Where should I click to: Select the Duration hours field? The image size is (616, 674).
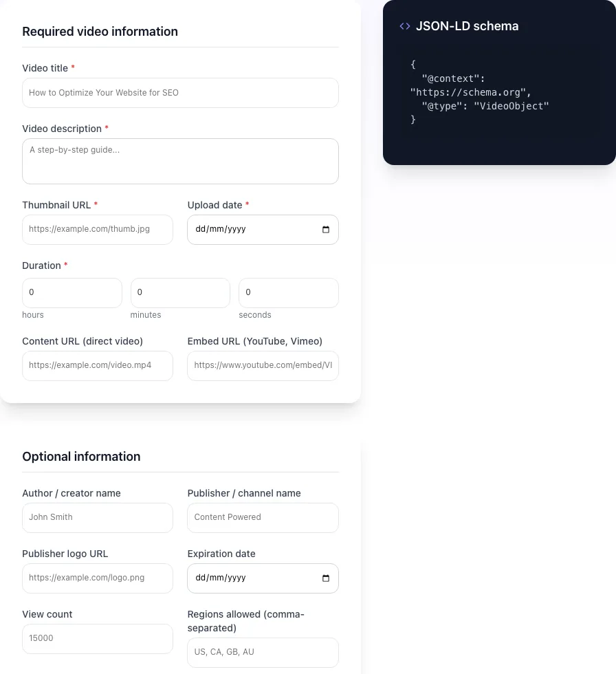(x=72, y=293)
